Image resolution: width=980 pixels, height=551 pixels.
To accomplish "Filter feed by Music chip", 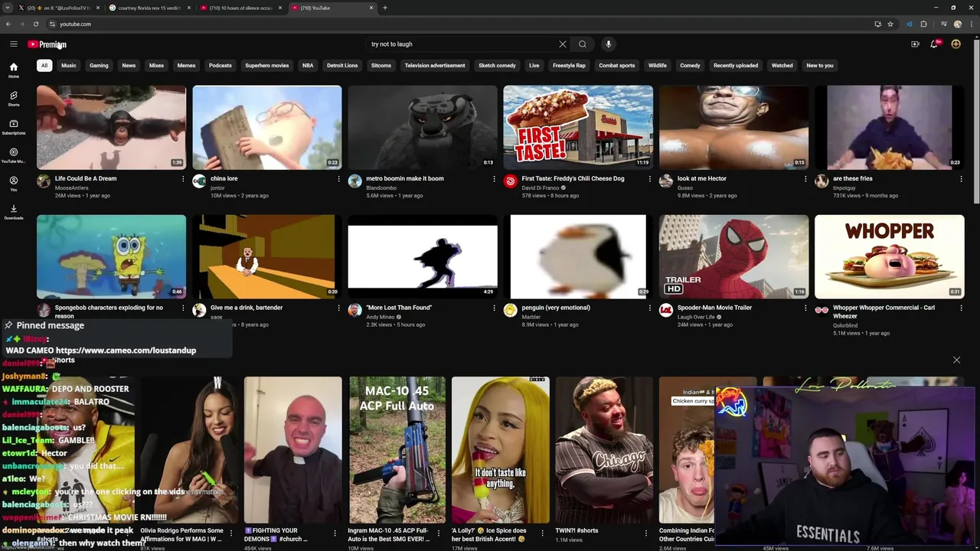I will coord(69,65).
